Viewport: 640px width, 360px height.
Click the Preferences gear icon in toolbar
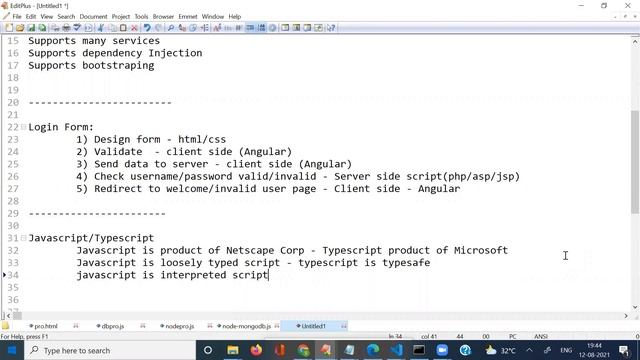272,28
